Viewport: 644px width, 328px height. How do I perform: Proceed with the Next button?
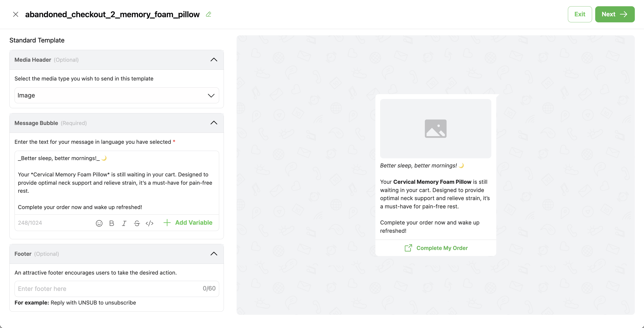point(614,14)
